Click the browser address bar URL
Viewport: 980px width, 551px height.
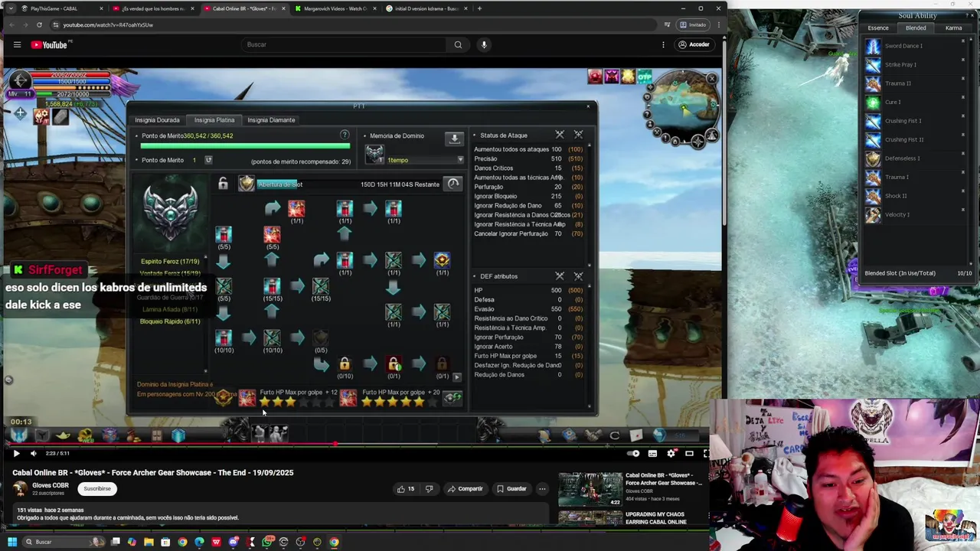(108, 24)
